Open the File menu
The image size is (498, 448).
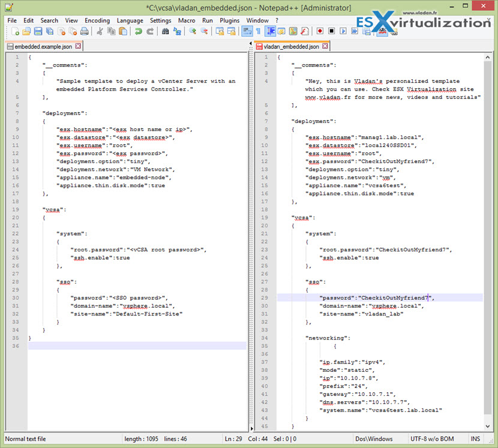[12, 20]
